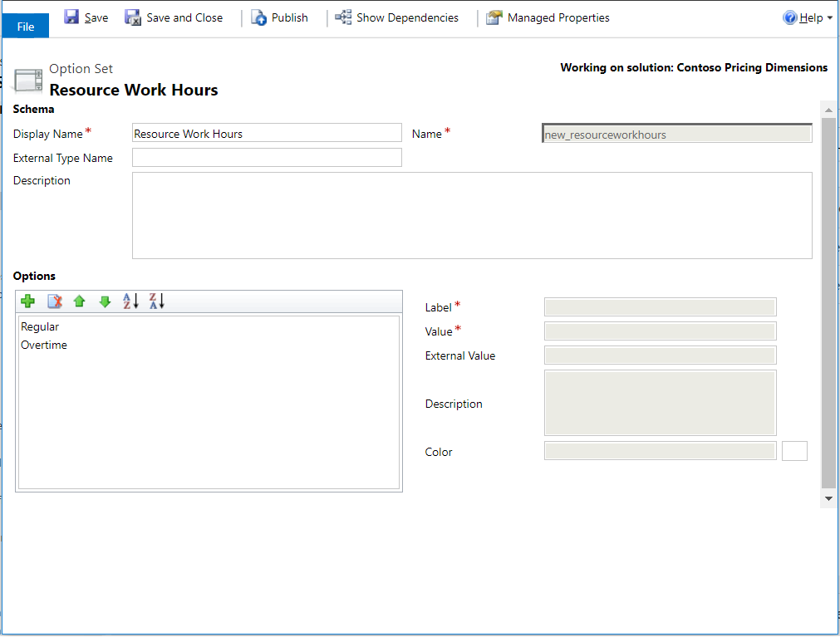Sort options descending Z to A
Viewport: 840px width, 637px height.
coord(156,301)
